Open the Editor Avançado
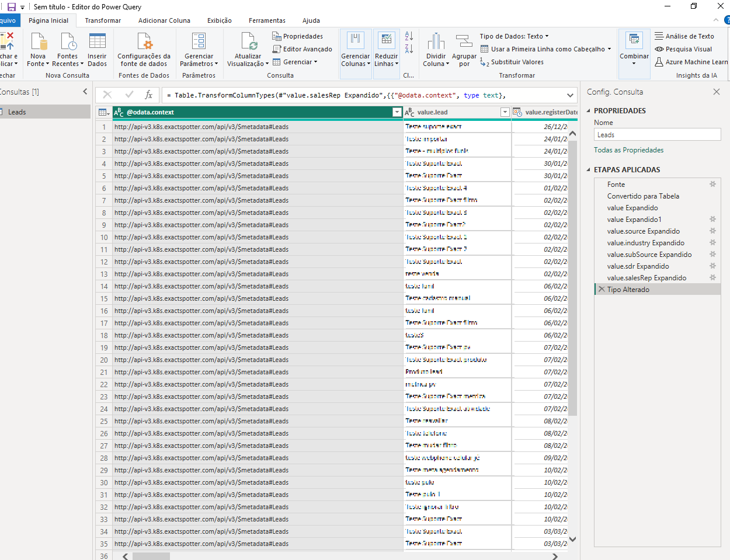 (303, 49)
